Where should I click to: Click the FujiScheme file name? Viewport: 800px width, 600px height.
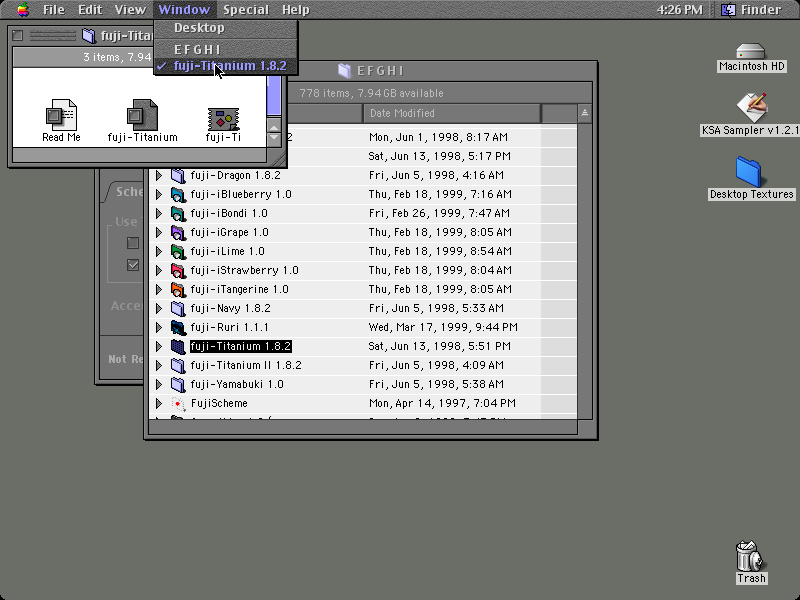(x=219, y=404)
